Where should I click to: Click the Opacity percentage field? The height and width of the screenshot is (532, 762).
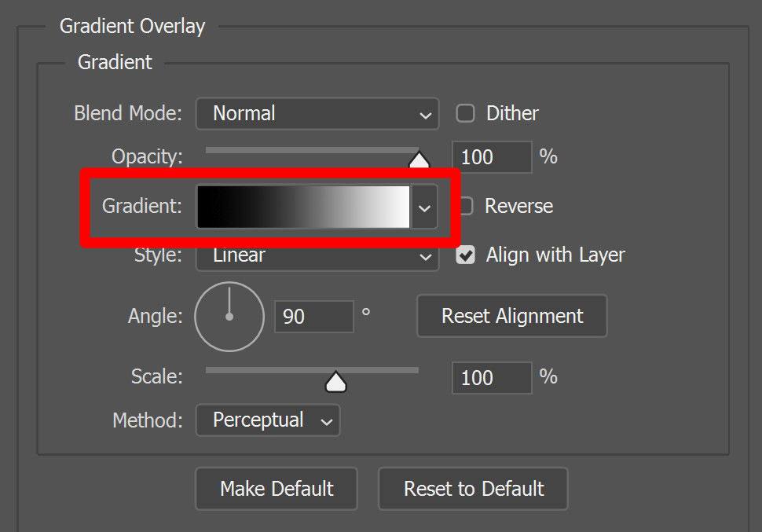point(492,157)
